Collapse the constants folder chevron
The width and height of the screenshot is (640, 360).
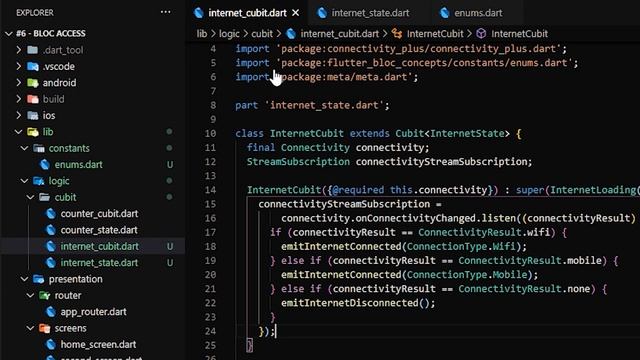coord(24,148)
